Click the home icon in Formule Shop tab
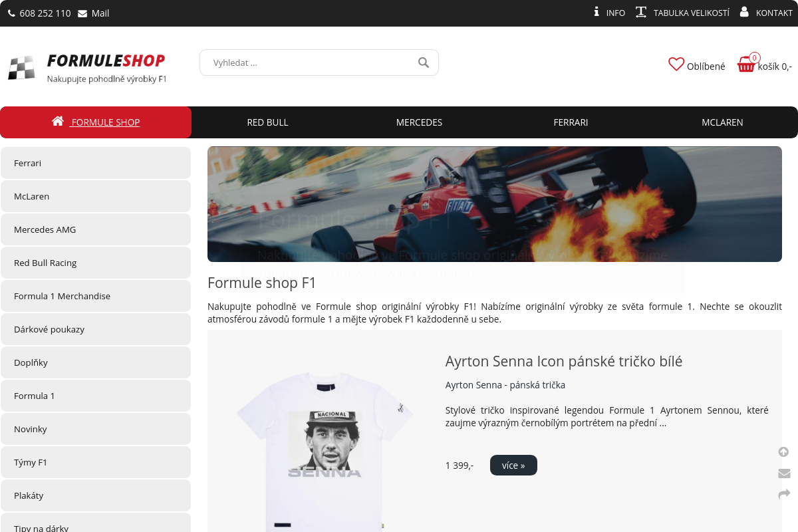This screenshot has width=798, height=532. [58, 121]
